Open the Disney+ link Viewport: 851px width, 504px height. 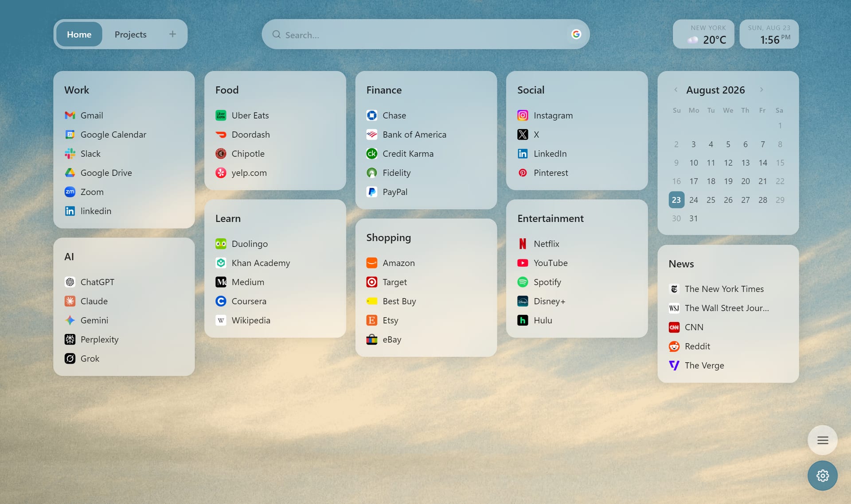point(541,301)
